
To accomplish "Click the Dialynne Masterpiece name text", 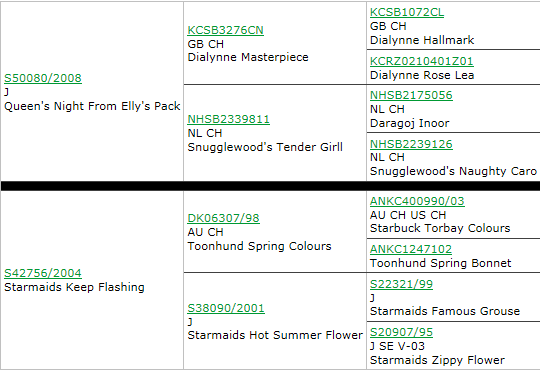I will 248,57.
